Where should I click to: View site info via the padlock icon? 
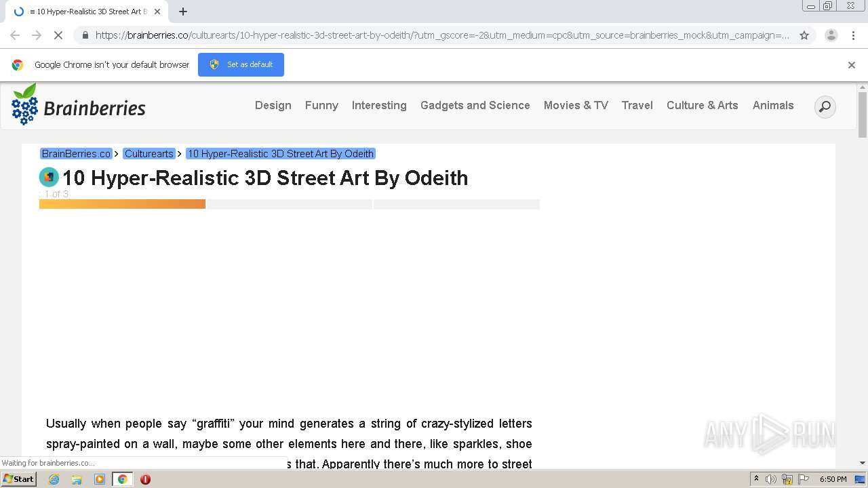pos(85,35)
